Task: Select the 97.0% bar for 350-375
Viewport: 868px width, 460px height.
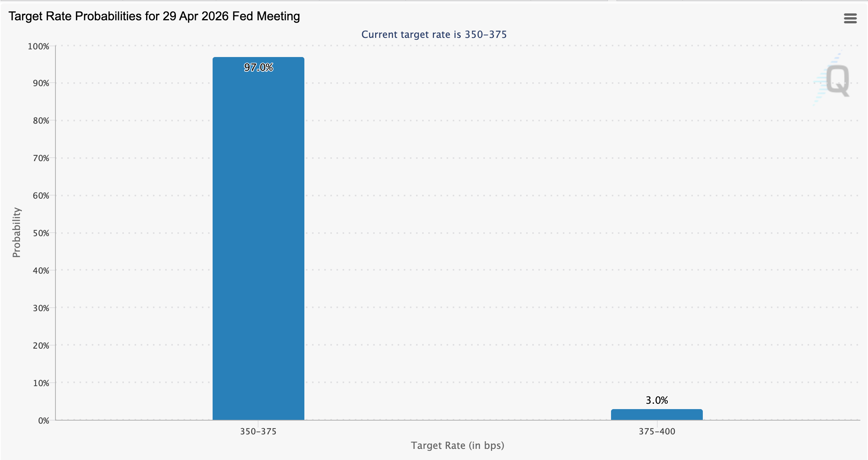Action: pyautogui.click(x=258, y=230)
